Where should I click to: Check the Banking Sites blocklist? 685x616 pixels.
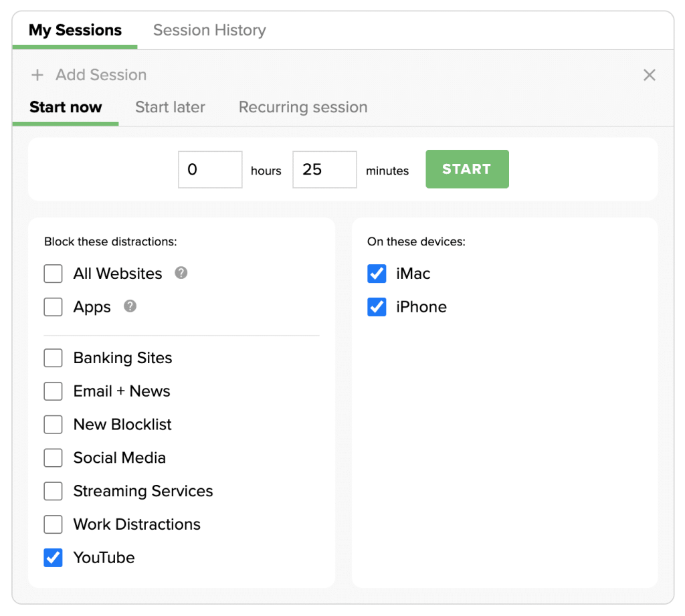tap(53, 358)
